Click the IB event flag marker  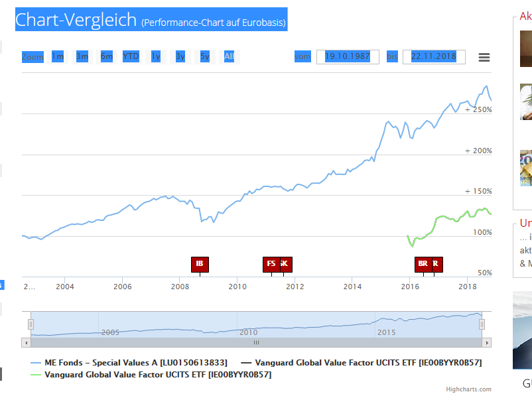[x=200, y=265]
